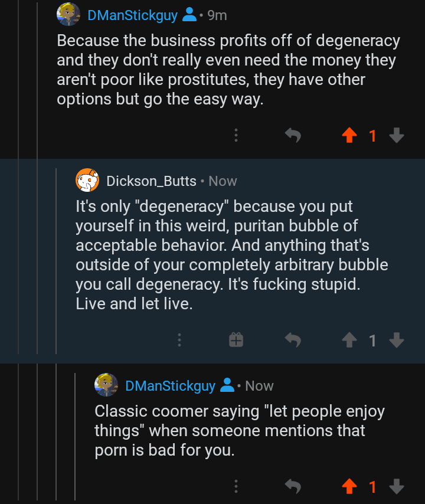
Task: Upvote Dickson_Butts' comment
Action: (349, 340)
